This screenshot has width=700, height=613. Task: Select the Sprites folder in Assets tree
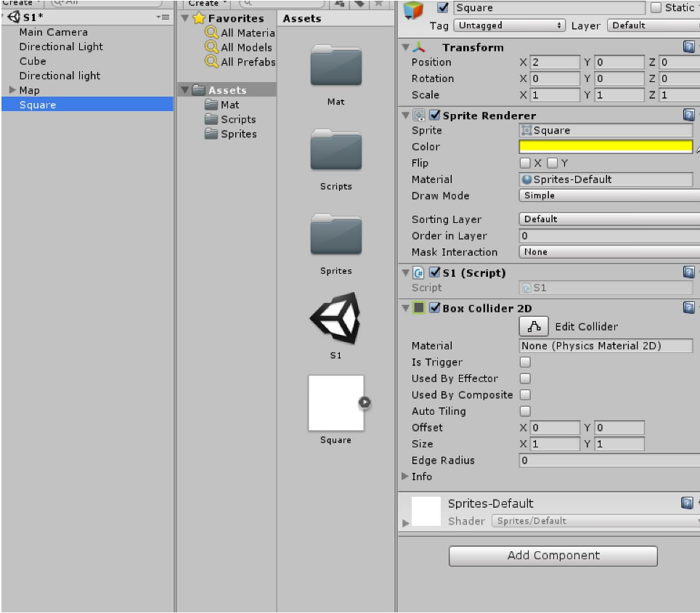pyautogui.click(x=230, y=134)
